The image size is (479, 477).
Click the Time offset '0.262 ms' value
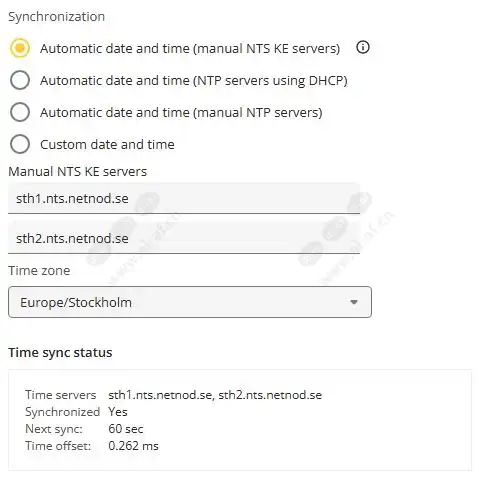(x=133, y=446)
